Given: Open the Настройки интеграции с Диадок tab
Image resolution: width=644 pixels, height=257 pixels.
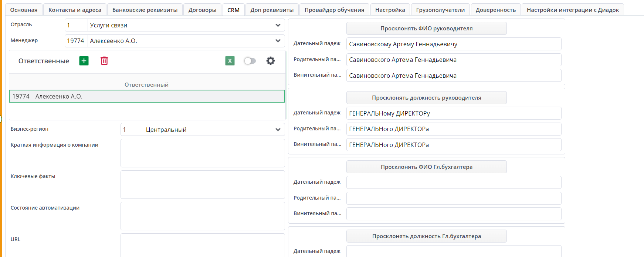Looking at the screenshot, I should 573,10.
